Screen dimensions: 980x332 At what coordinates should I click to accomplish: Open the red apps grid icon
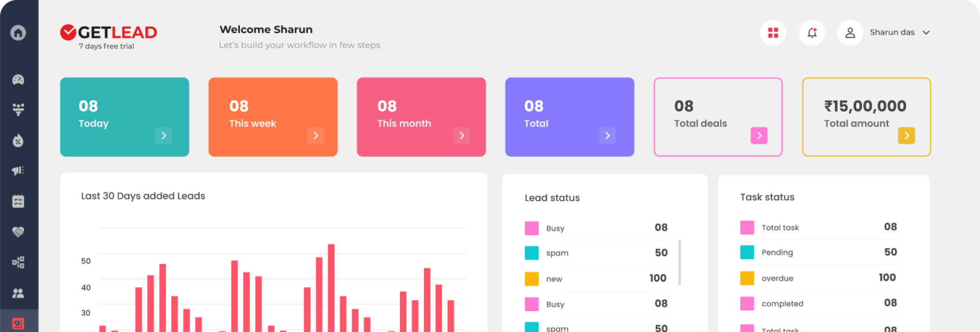tap(773, 33)
